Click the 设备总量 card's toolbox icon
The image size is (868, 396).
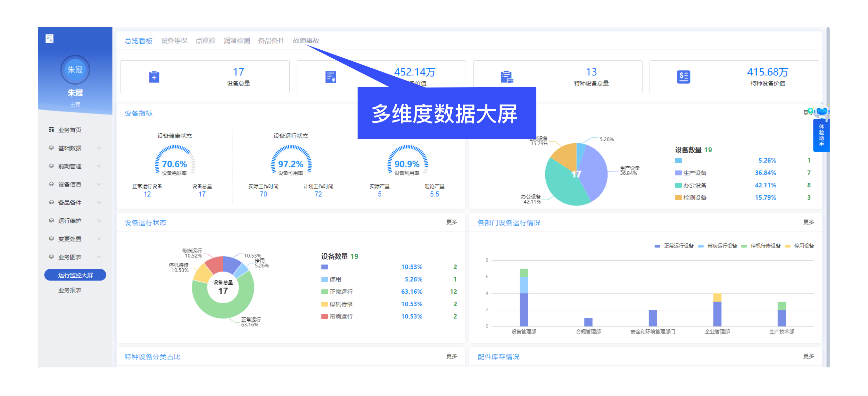tap(154, 77)
